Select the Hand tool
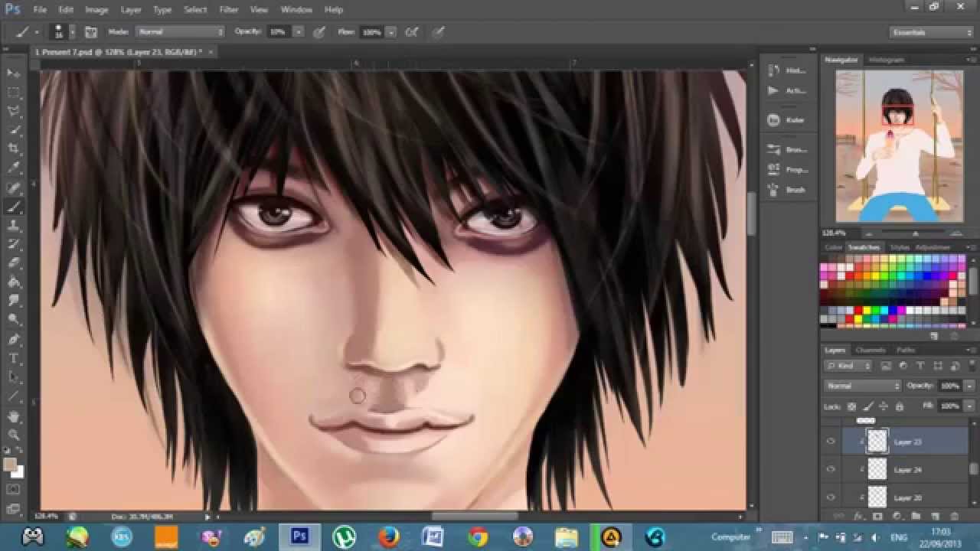The image size is (980, 551). (x=14, y=416)
